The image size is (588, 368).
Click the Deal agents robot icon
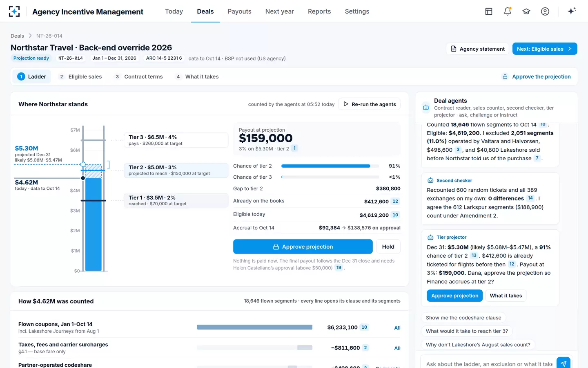tap(426, 108)
